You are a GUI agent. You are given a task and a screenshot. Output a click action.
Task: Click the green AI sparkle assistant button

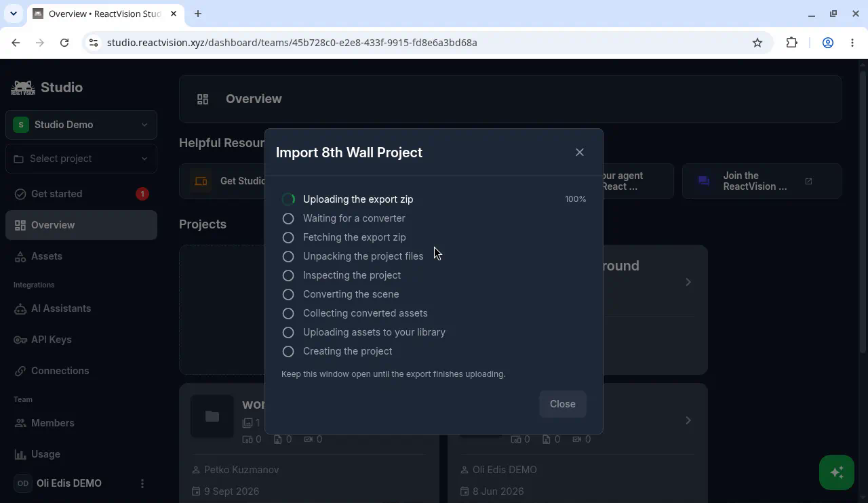(837, 472)
